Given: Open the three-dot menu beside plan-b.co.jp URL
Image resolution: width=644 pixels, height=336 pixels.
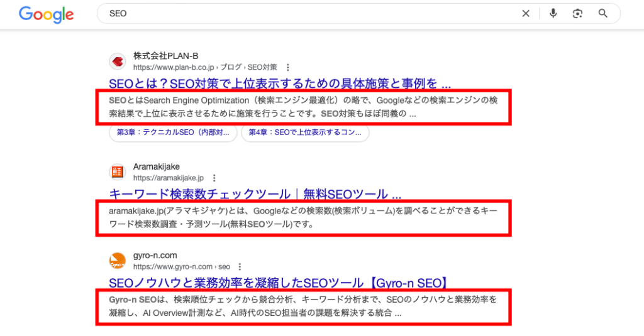Looking at the screenshot, I should (288, 67).
